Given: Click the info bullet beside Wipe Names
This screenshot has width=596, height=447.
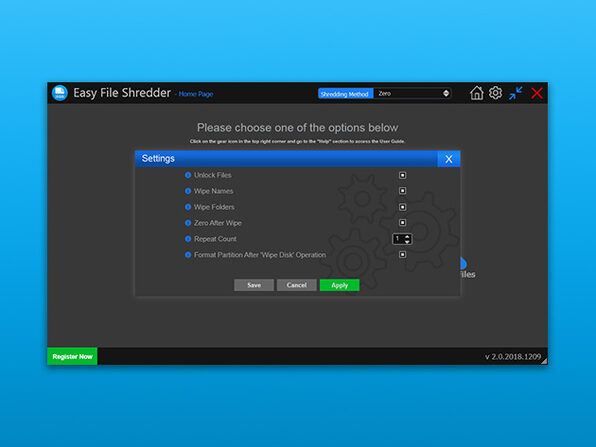Looking at the screenshot, I should pyautogui.click(x=188, y=191).
